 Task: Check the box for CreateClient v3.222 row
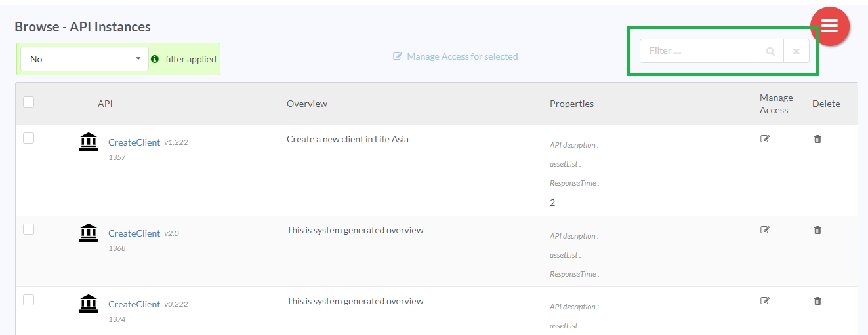click(28, 300)
